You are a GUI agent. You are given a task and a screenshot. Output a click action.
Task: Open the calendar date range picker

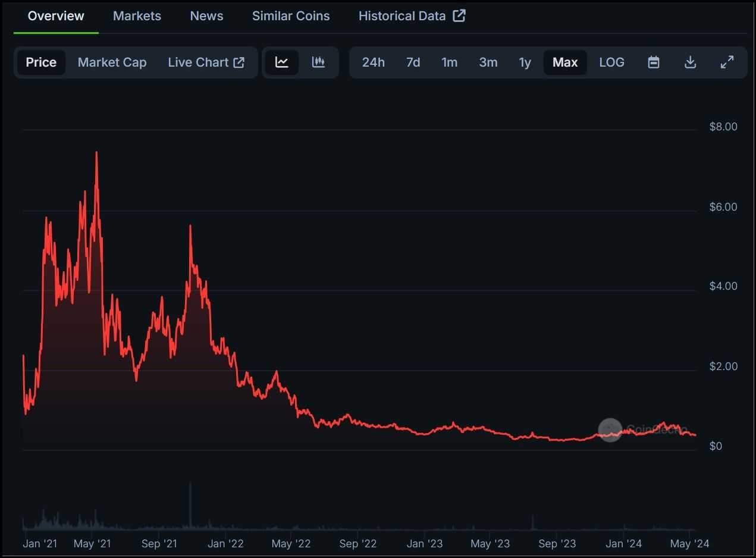[x=653, y=62]
